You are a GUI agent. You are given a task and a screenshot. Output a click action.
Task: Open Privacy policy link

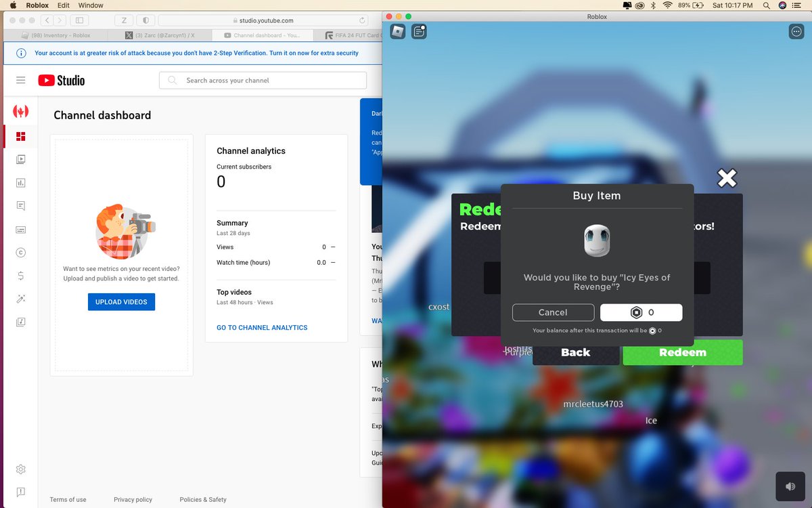coord(133,500)
